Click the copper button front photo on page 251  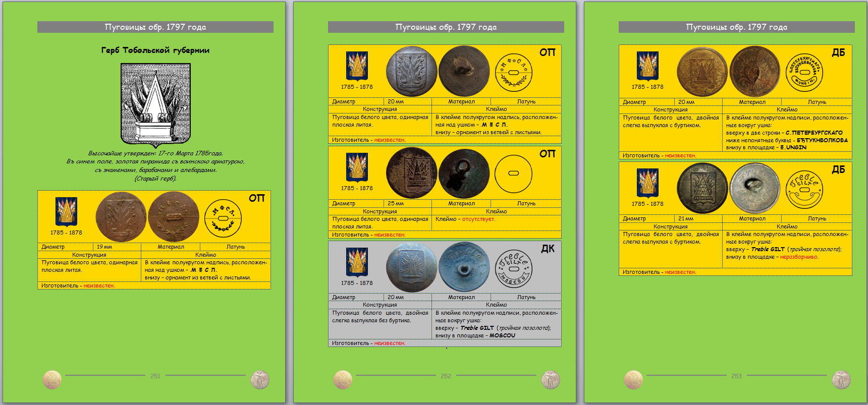pyautogui.click(x=121, y=217)
